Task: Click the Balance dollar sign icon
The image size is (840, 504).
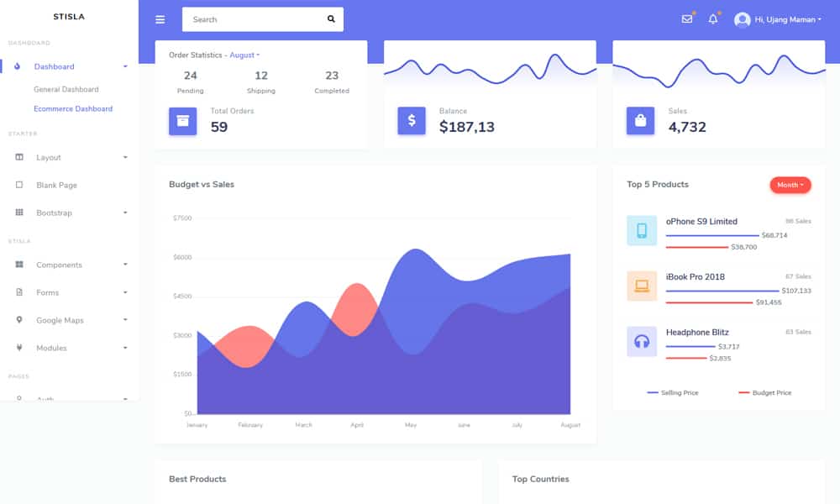Action: (x=412, y=120)
